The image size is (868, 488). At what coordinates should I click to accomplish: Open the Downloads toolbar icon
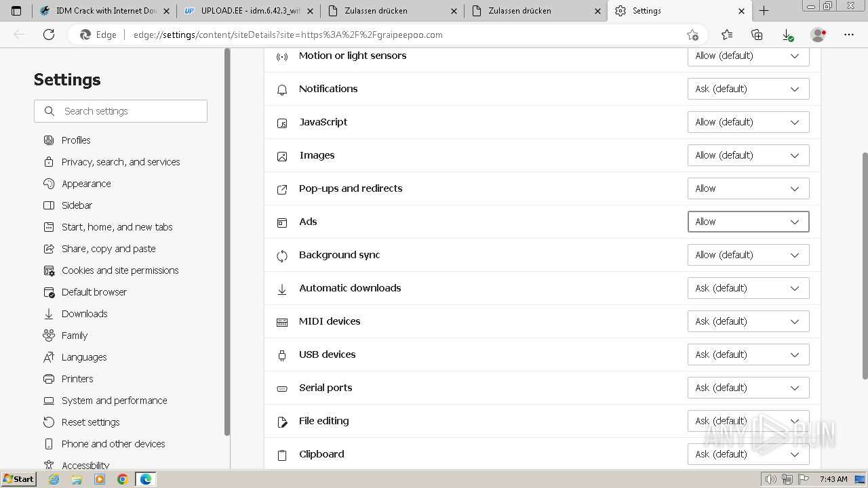pos(787,35)
